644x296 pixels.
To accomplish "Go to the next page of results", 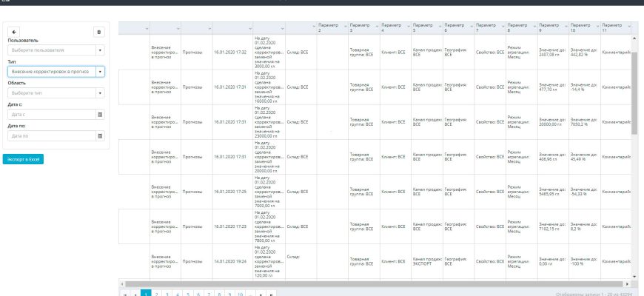I will [262, 294].
